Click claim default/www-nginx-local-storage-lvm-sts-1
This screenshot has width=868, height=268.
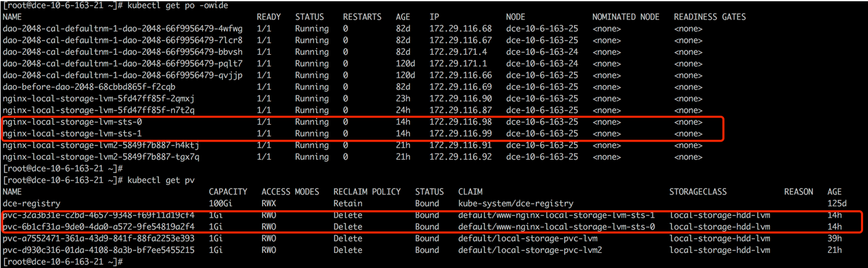coord(556,215)
